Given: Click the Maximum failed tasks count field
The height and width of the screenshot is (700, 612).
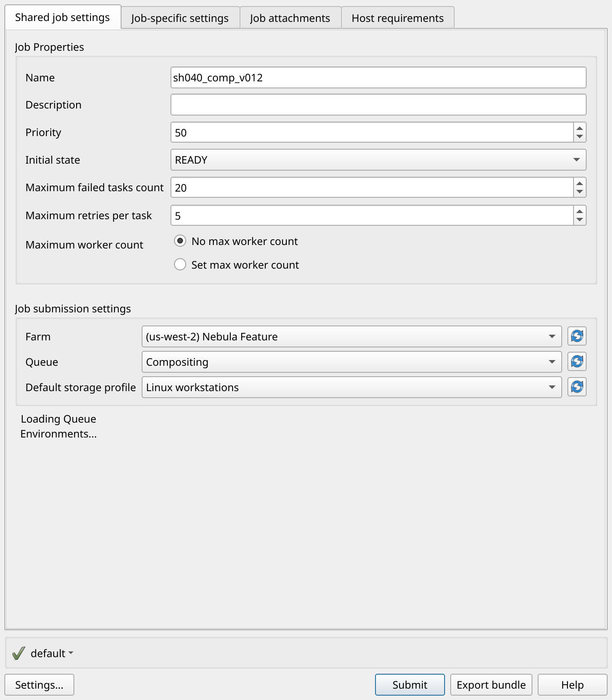Looking at the screenshot, I should coord(372,188).
